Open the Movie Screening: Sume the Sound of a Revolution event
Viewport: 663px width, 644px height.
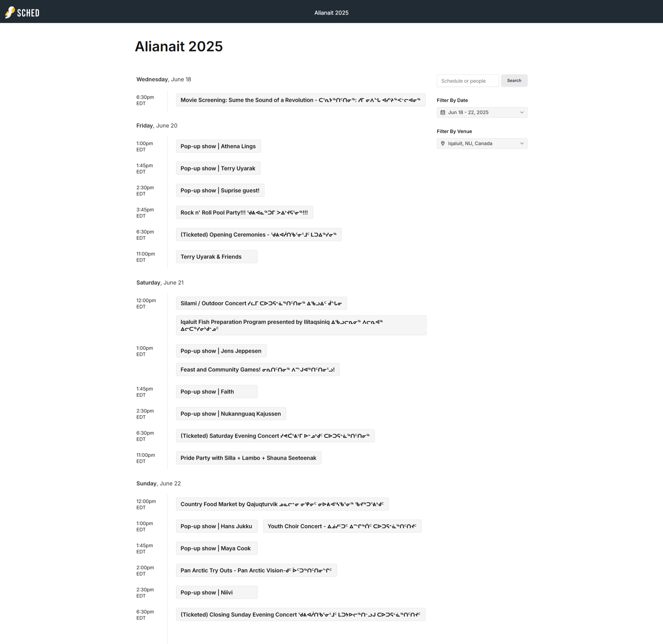301,100
